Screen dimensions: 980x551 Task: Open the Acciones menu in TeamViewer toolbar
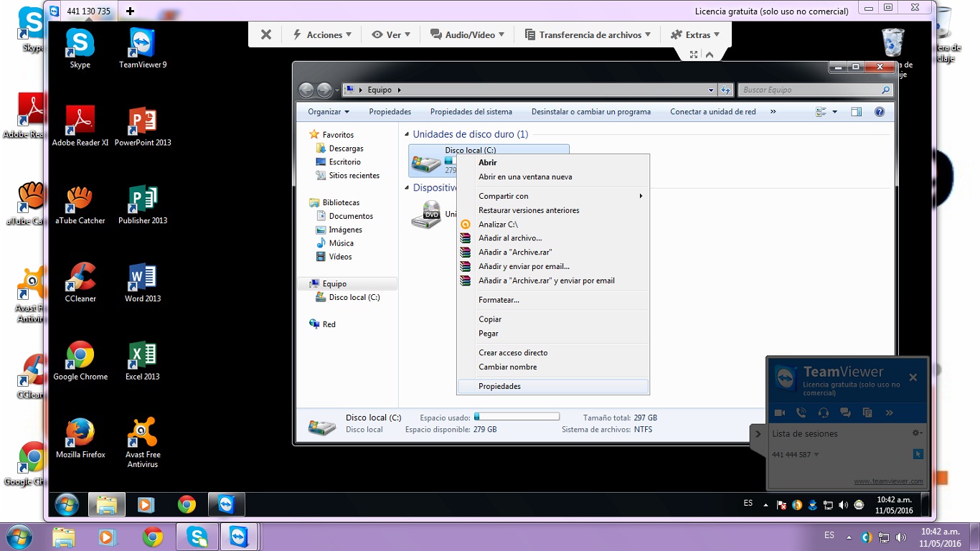322,34
